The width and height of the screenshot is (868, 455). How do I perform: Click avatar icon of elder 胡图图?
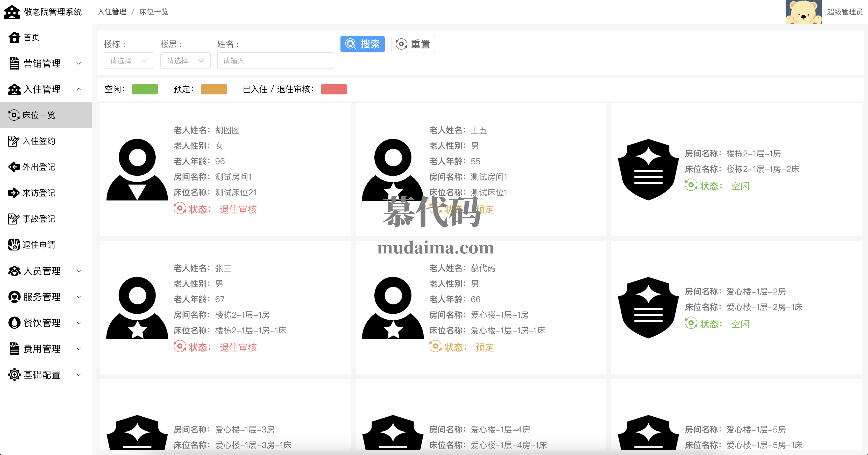[137, 170]
